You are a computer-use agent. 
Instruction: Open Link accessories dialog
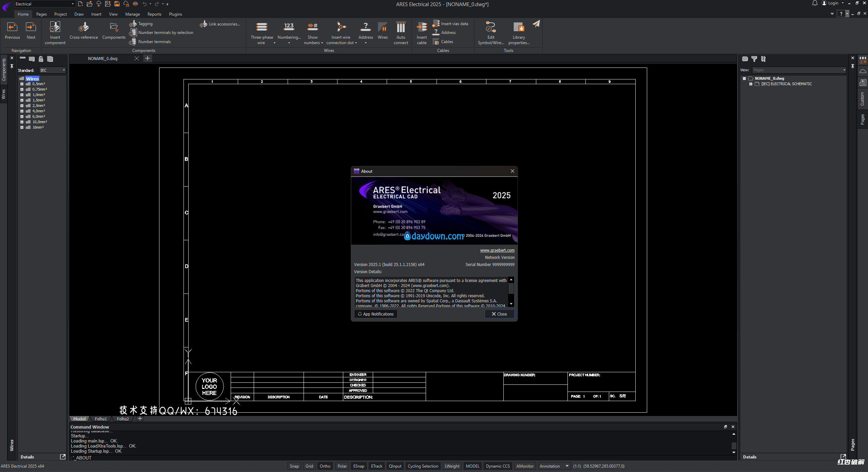pos(220,24)
